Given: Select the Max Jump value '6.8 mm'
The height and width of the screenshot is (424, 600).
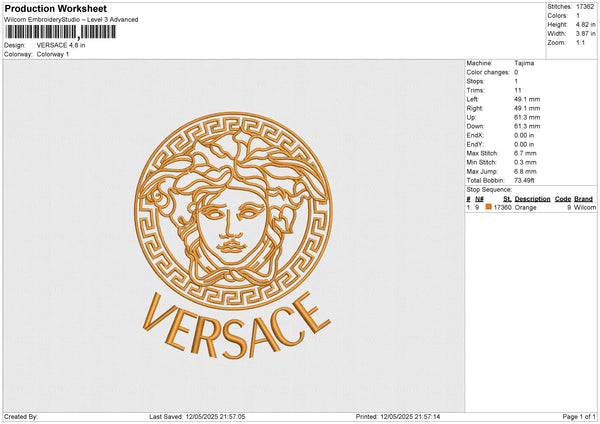Looking at the screenshot, I should click(525, 171).
